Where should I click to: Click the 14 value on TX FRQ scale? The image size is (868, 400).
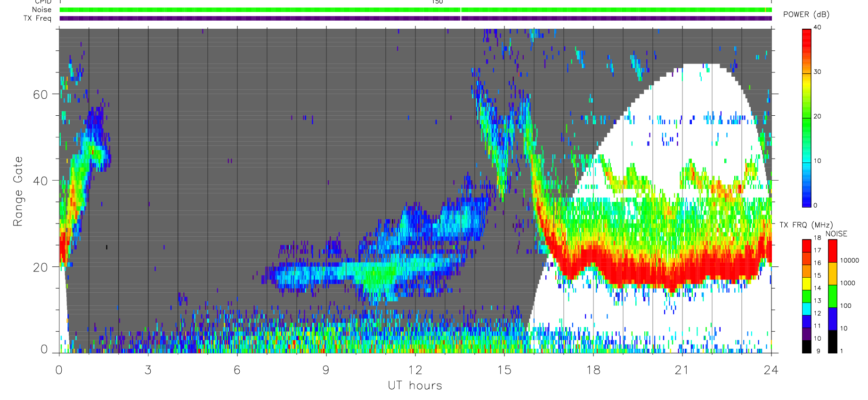pos(817,288)
